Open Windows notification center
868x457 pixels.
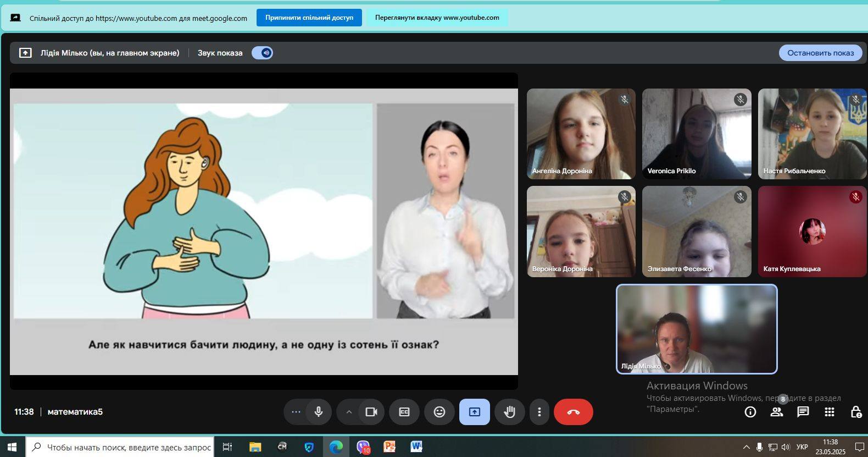[859, 447]
